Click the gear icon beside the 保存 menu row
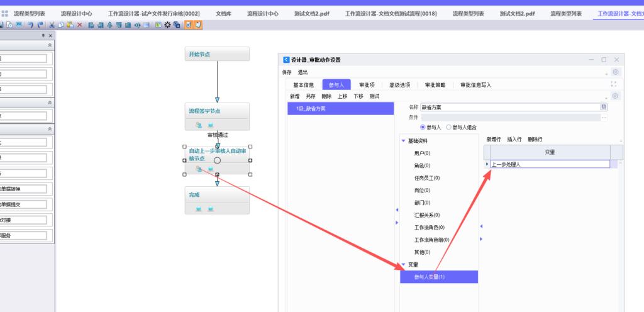This screenshot has height=312, width=644. click(x=615, y=72)
